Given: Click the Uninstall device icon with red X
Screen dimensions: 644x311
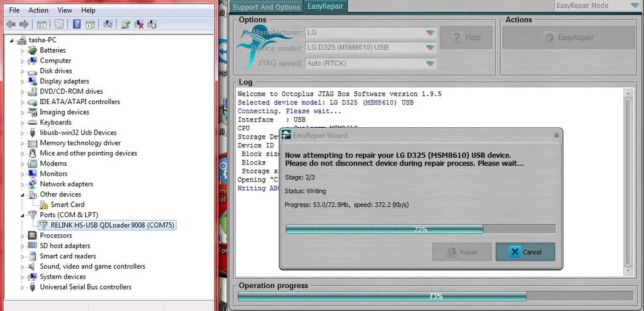Looking at the screenshot, I should [x=139, y=25].
